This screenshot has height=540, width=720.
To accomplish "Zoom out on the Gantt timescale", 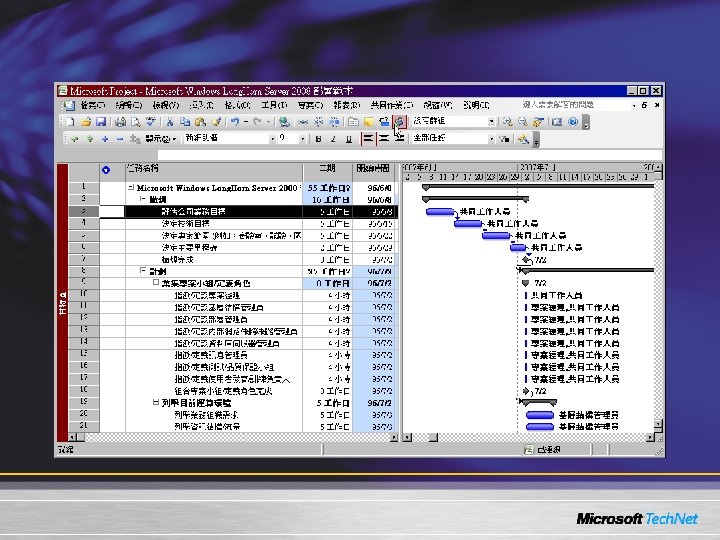I will point(523,122).
